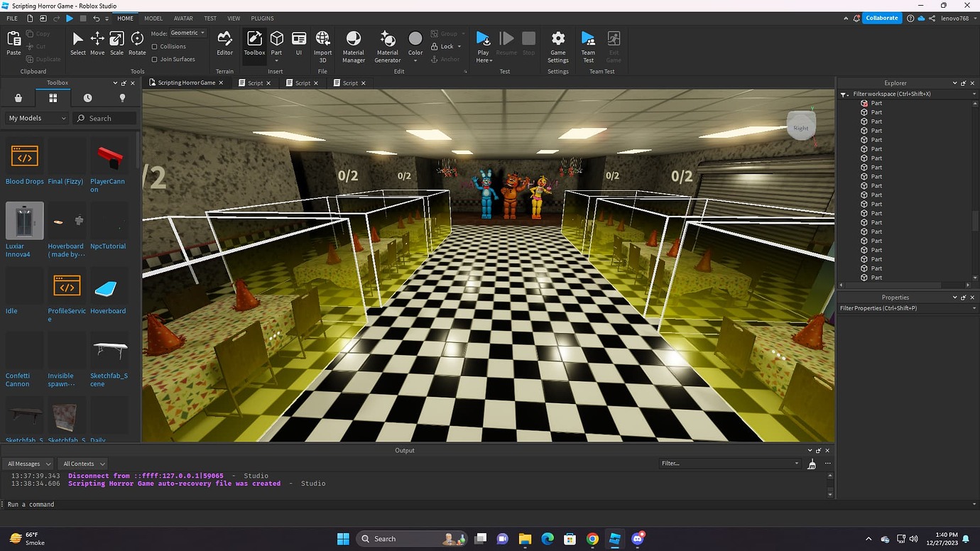Screen dimensions: 980x551
Task: Select the Rotate tool
Action: 136,43
